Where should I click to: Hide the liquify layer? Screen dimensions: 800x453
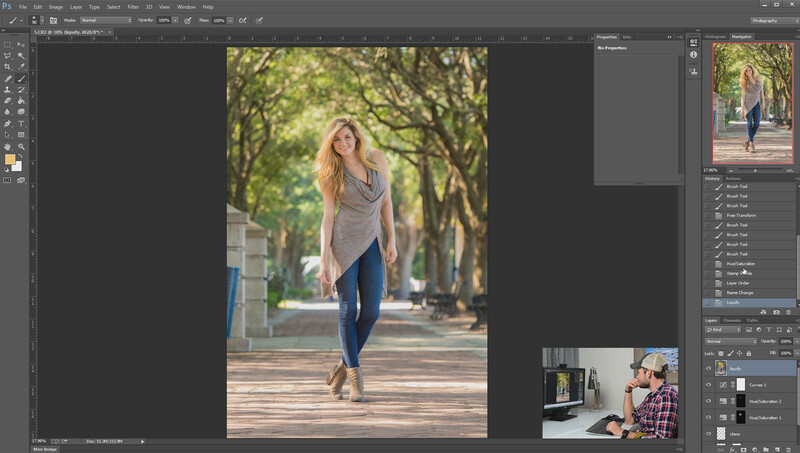pos(708,368)
